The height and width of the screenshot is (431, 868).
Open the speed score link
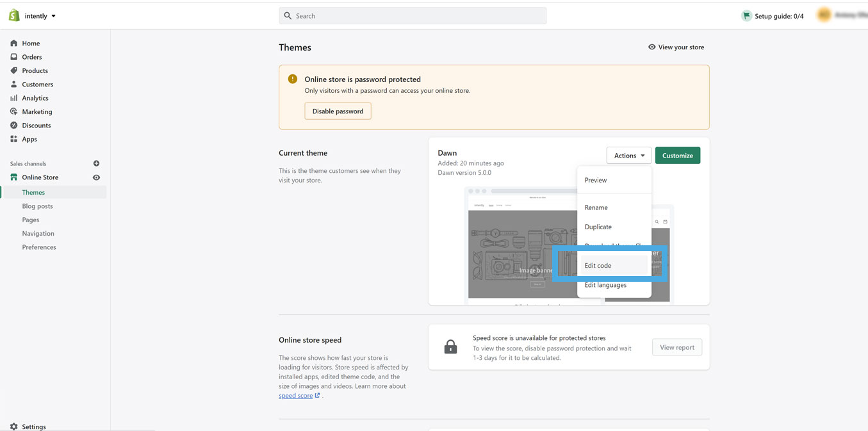point(296,395)
